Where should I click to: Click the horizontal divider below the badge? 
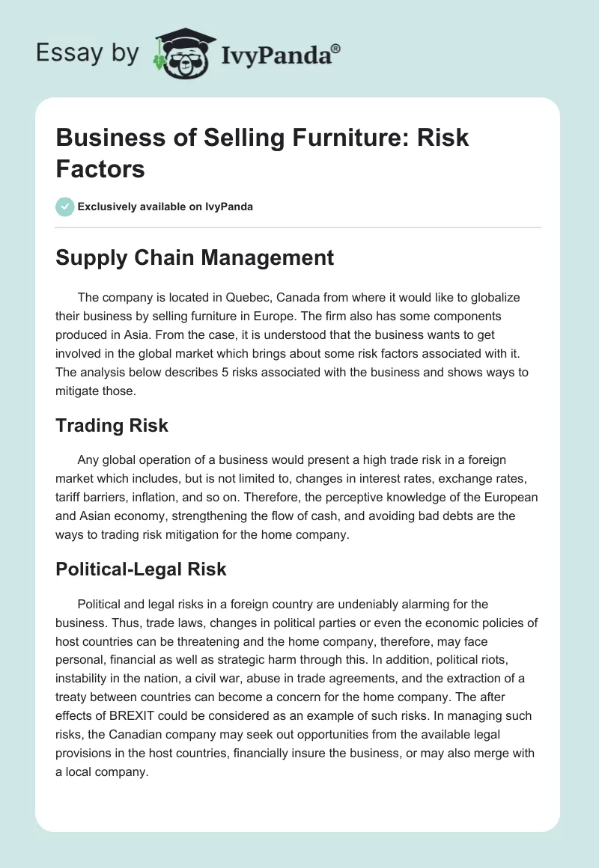point(298,227)
